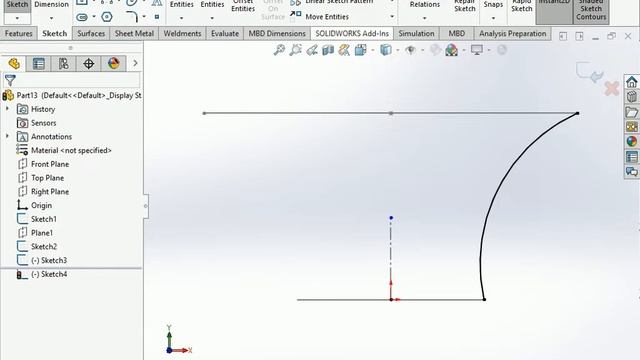This screenshot has height=360, width=640.
Task: Switch to the Analysis Preparation tab
Action: click(512, 33)
